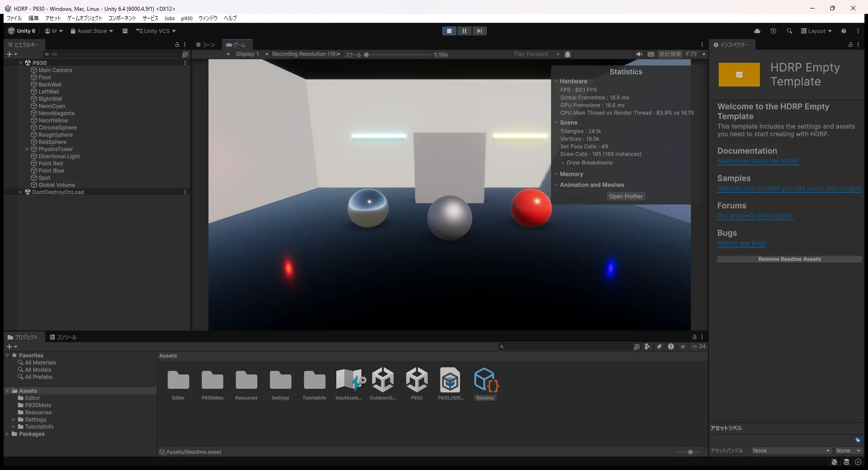The height and width of the screenshot is (470, 868).
Task: Select the P930_HDR profile asset icon
Action: [450, 380]
